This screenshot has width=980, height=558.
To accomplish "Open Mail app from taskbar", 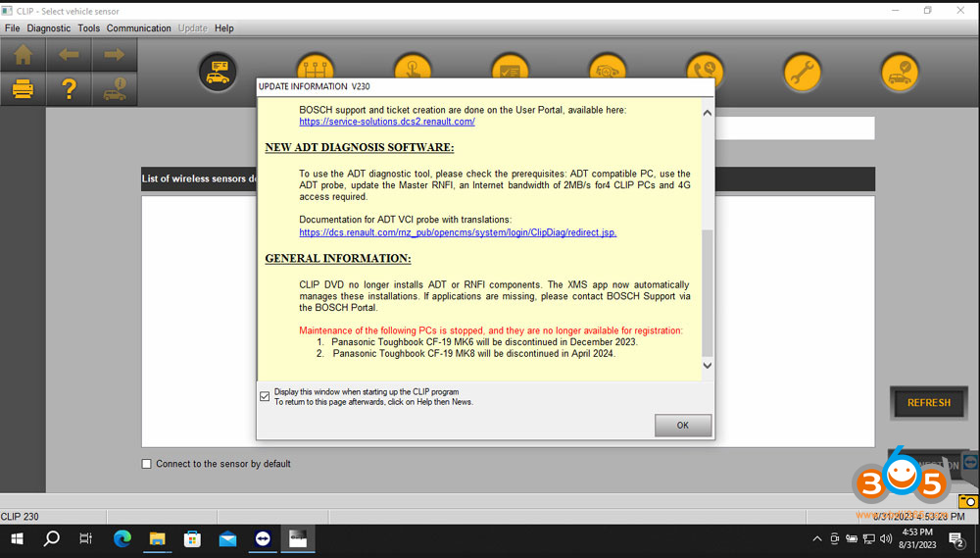I will pos(227,538).
